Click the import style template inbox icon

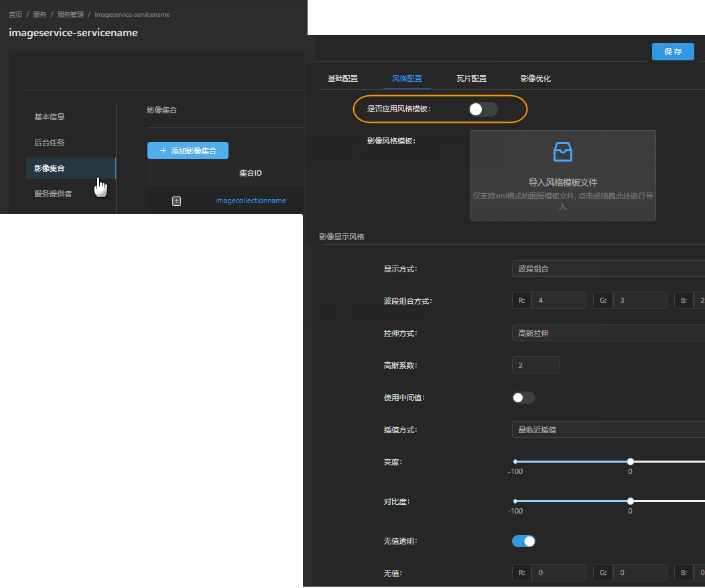pos(562,152)
